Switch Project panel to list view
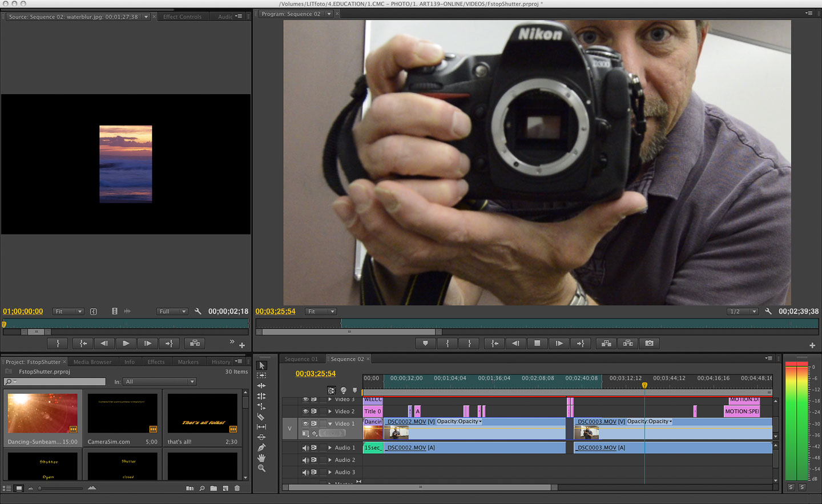Screen dimensions: 822x504 coord(7,488)
